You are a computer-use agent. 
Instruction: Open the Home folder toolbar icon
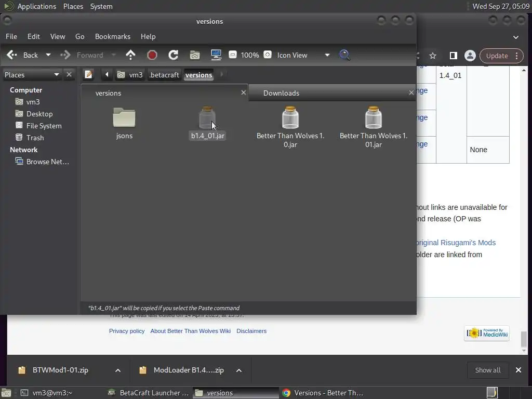click(x=195, y=55)
